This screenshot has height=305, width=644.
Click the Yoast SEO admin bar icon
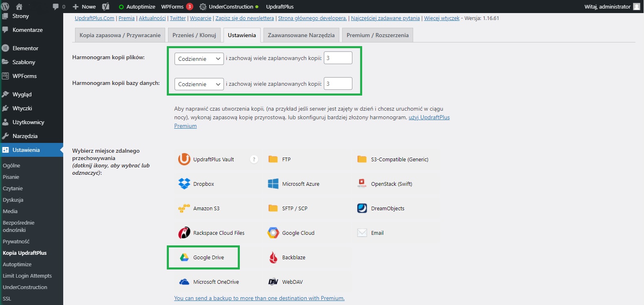[x=106, y=7]
